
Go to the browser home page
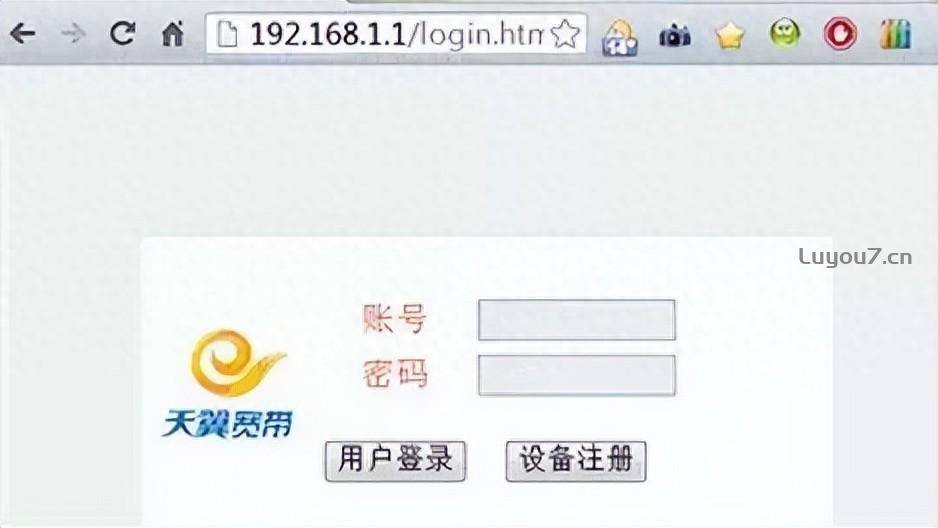[173, 33]
